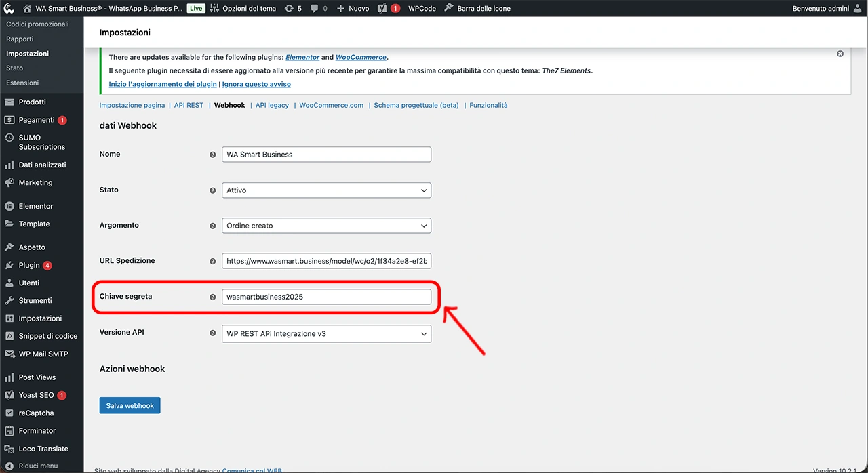
Task: Open Elementor in the sidebar
Action: click(36, 206)
